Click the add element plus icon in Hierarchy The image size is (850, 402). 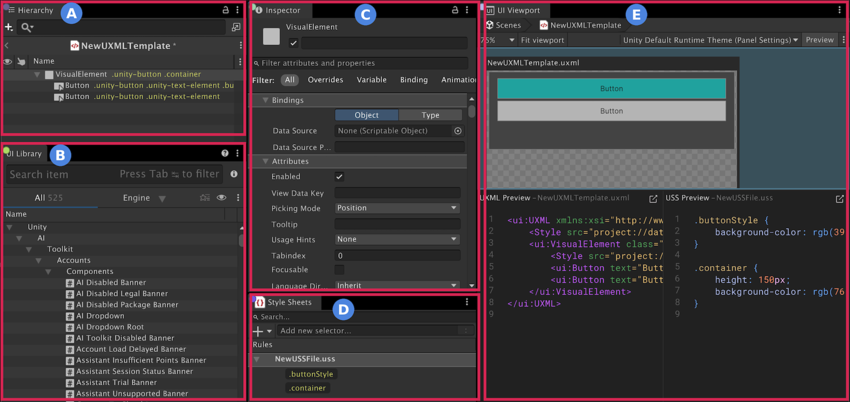pos(9,27)
